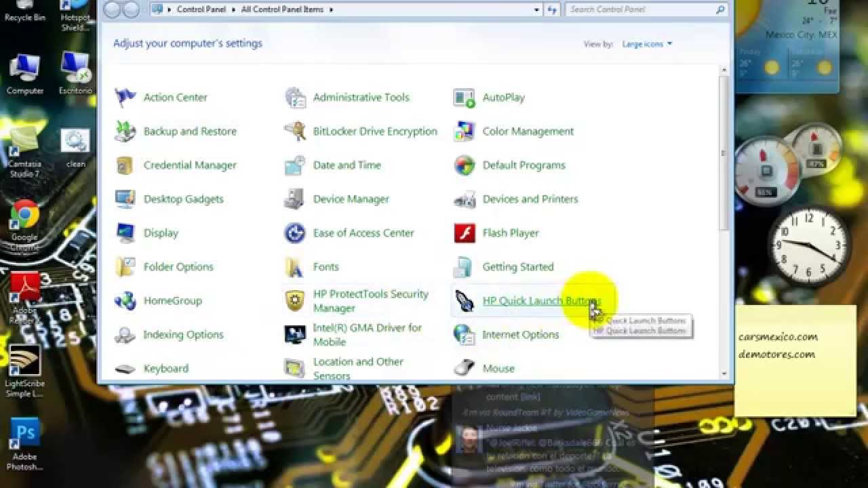Click the refresh button beside address bar
The height and width of the screenshot is (488, 868).
553,9
